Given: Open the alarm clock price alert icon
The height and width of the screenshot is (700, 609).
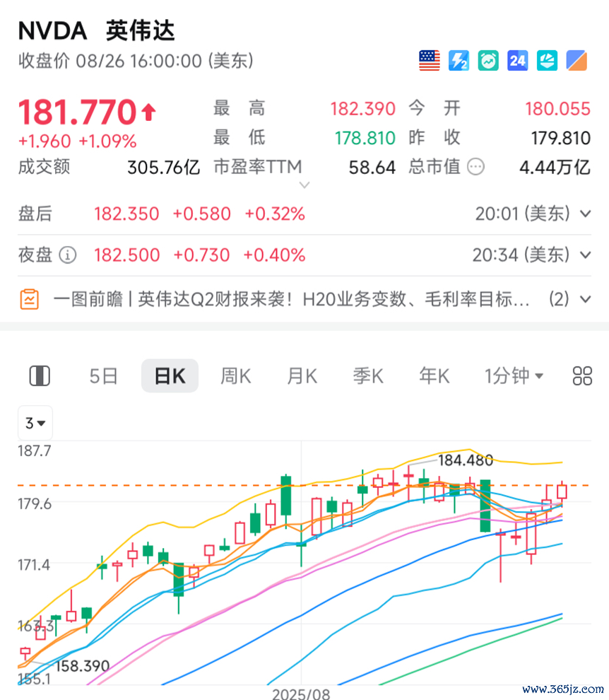Looking at the screenshot, I should pos(488,61).
